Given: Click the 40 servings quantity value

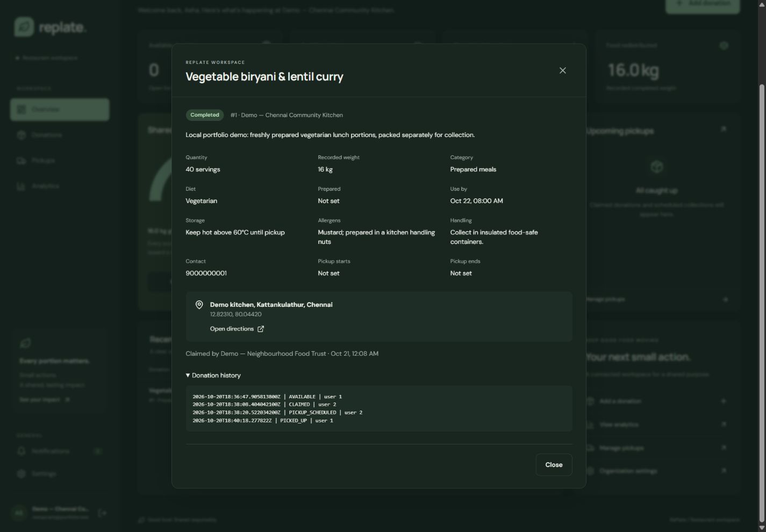Looking at the screenshot, I should coord(203,169).
